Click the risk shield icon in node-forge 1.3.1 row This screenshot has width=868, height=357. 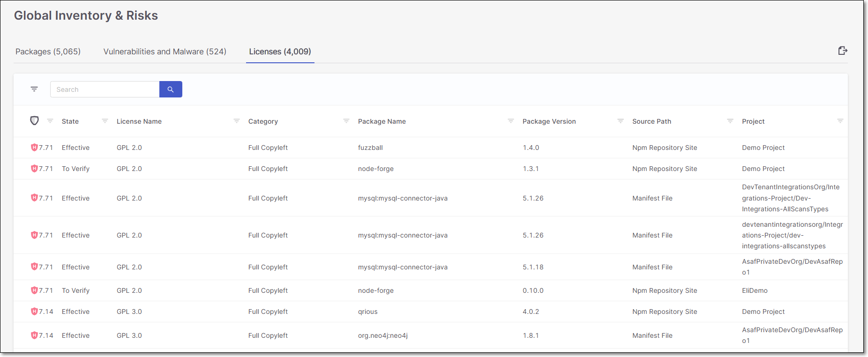tap(34, 169)
